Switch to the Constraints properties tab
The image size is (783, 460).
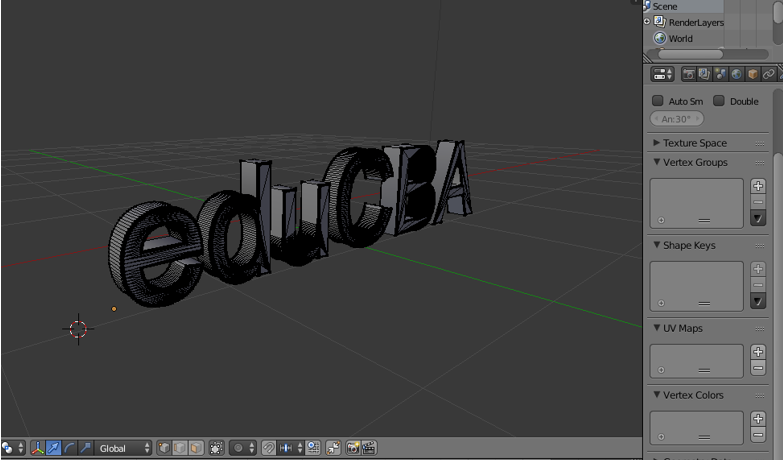pyautogui.click(x=769, y=74)
